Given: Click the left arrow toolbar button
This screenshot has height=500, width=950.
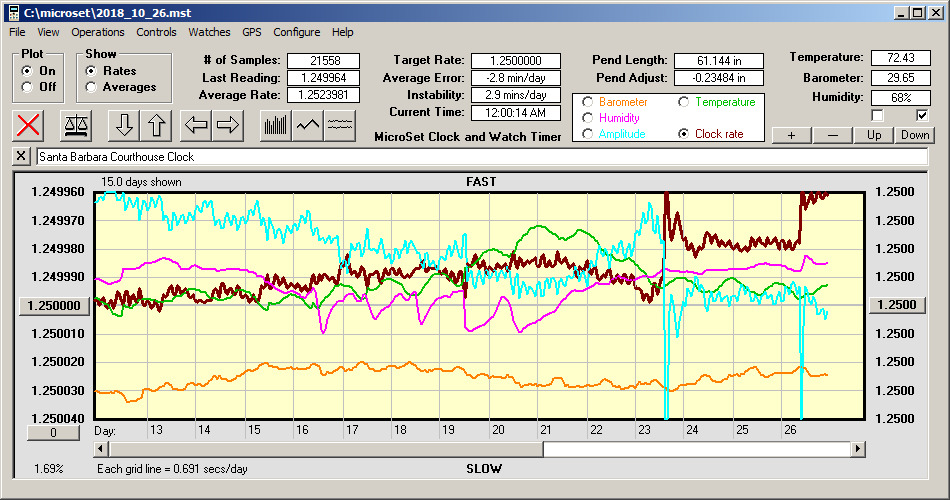Looking at the screenshot, I should tap(195, 125).
